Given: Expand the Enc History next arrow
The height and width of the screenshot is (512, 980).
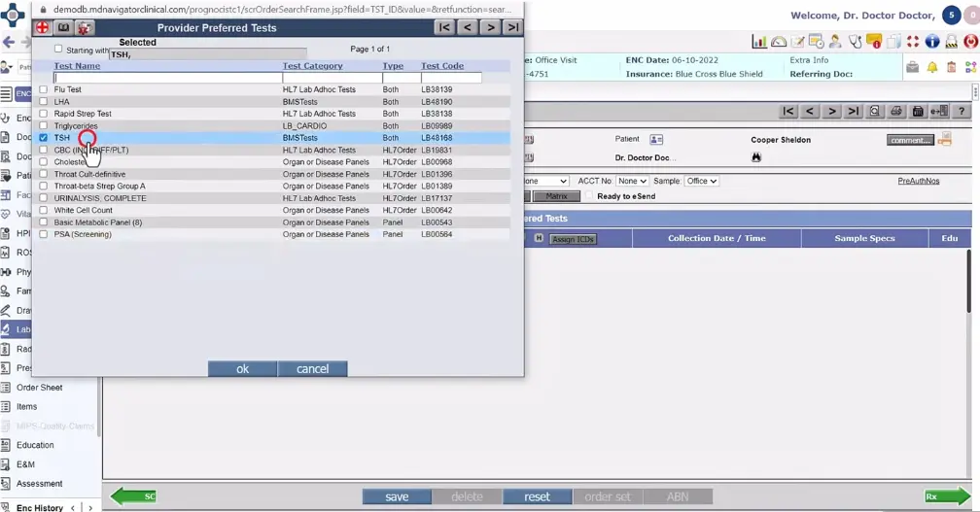Looking at the screenshot, I should 90,508.
